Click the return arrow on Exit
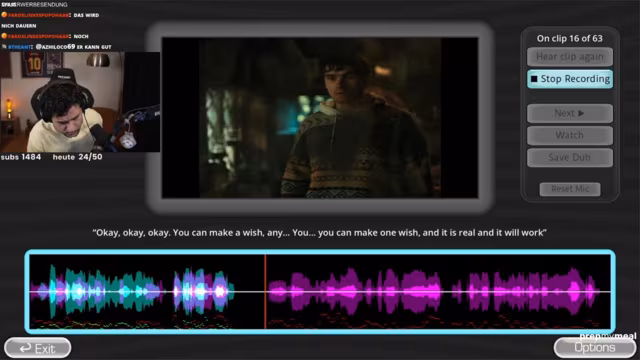This screenshot has height=360, width=640. point(25,348)
